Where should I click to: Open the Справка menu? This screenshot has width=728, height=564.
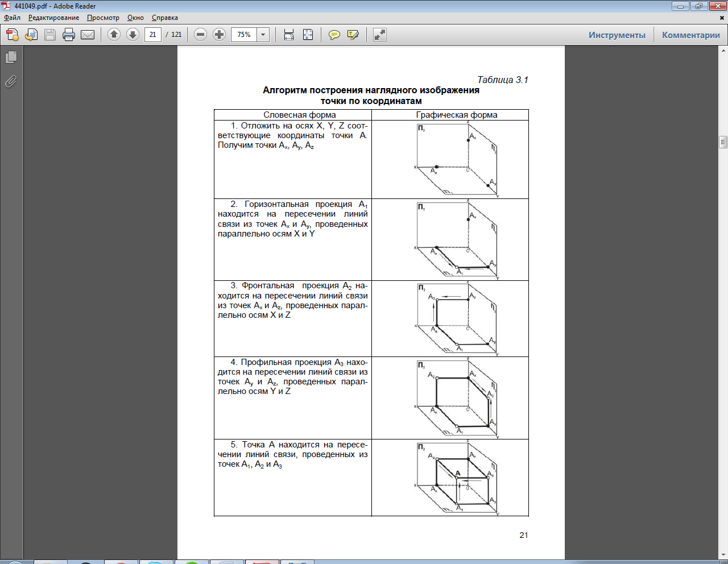[x=165, y=18]
